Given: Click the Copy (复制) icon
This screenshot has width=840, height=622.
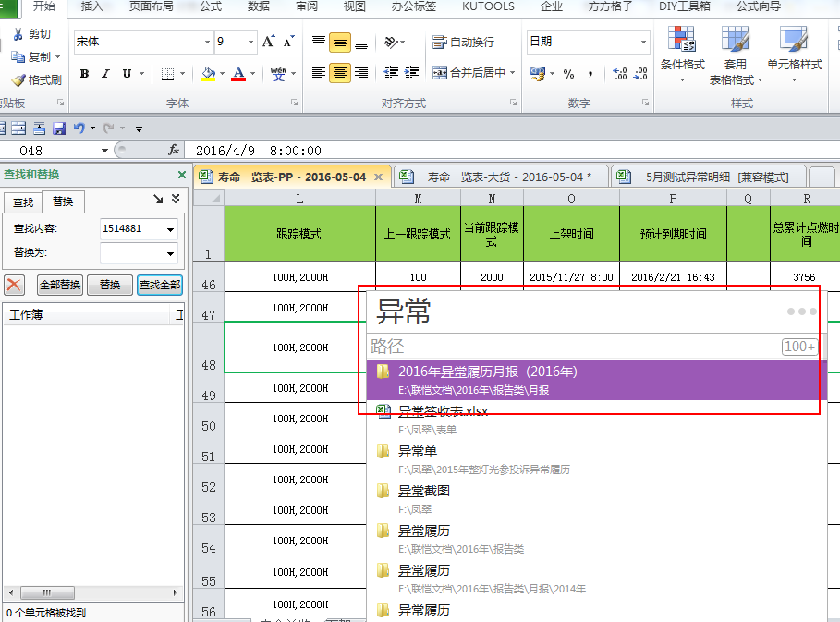Looking at the screenshot, I should pos(18,56).
